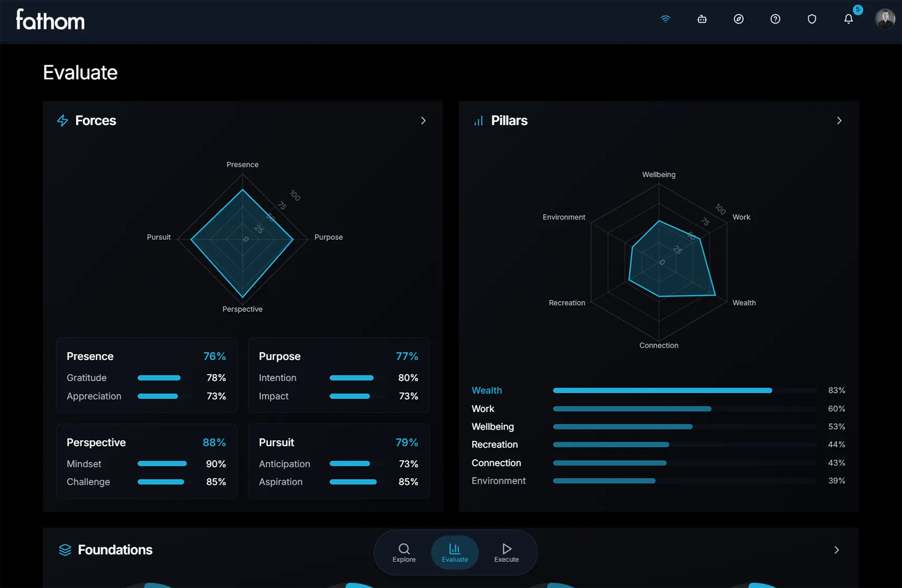This screenshot has width=902, height=588.
Task: Click the compass icon in header
Action: point(738,19)
